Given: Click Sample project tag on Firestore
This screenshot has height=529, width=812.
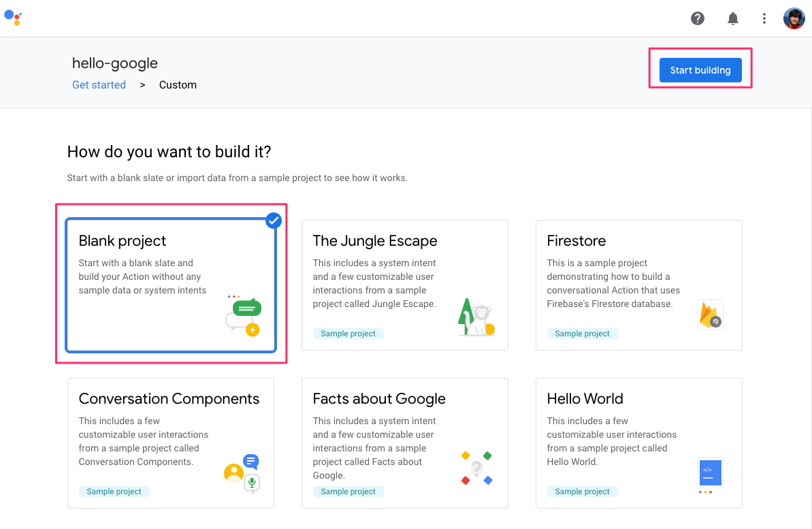Looking at the screenshot, I should pos(582,334).
